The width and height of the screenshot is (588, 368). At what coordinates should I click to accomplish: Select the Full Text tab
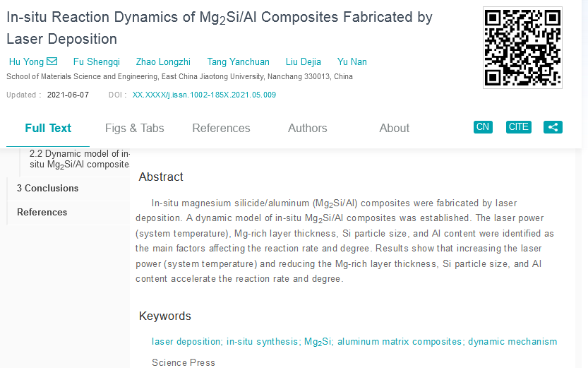[x=48, y=129]
